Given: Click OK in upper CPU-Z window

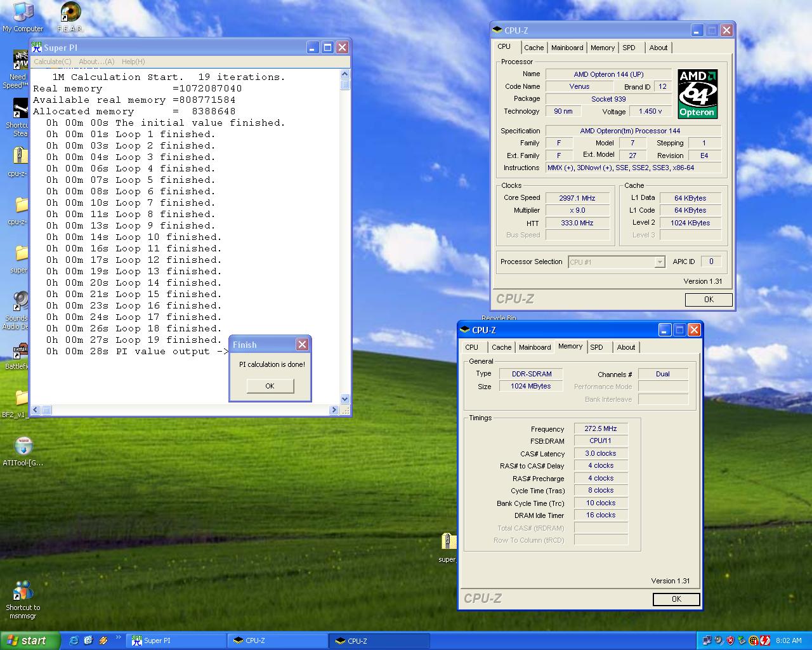Looking at the screenshot, I should [709, 300].
